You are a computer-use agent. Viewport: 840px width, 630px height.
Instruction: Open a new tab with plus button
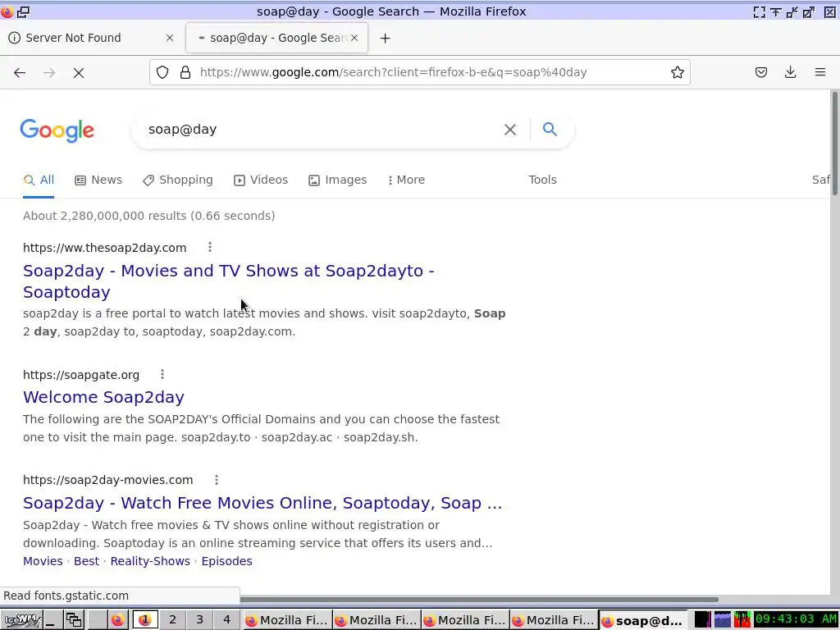[x=386, y=38]
